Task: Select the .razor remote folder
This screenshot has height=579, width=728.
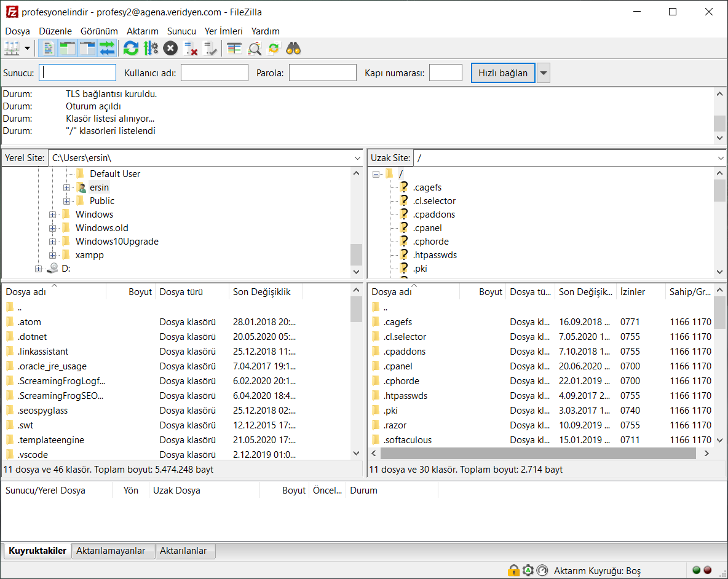Action: coord(395,425)
